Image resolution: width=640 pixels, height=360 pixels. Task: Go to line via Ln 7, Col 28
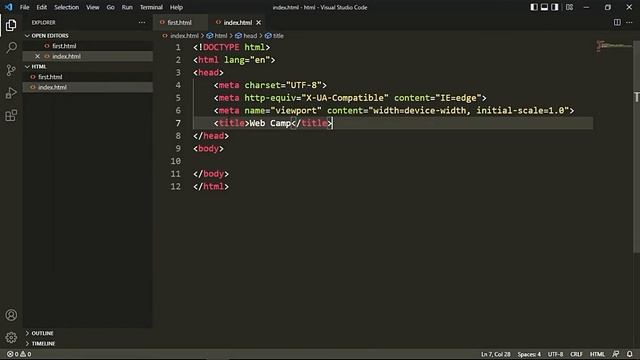pyautogui.click(x=496, y=354)
